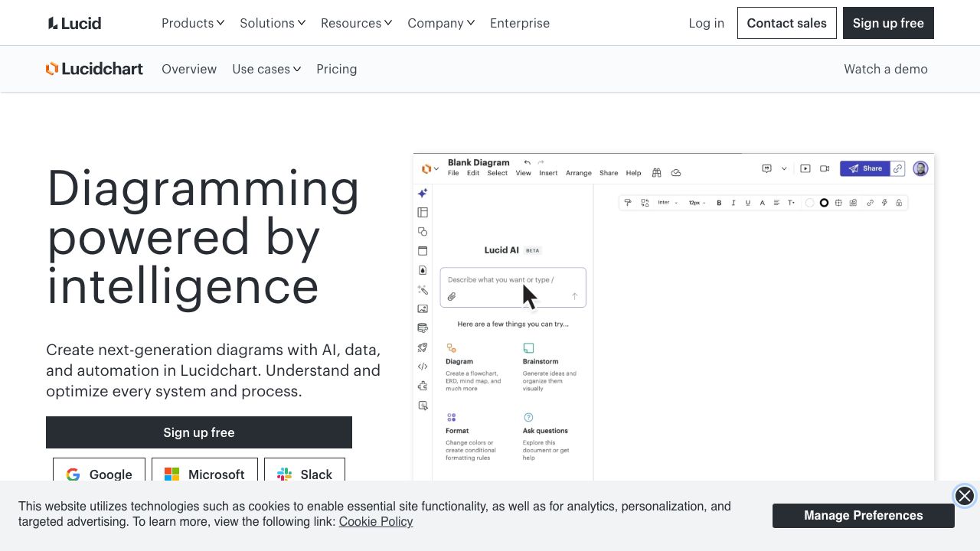The height and width of the screenshot is (551, 980).
Task: Click the rocket icon in the diagram sidebar
Action: point(423,347)
